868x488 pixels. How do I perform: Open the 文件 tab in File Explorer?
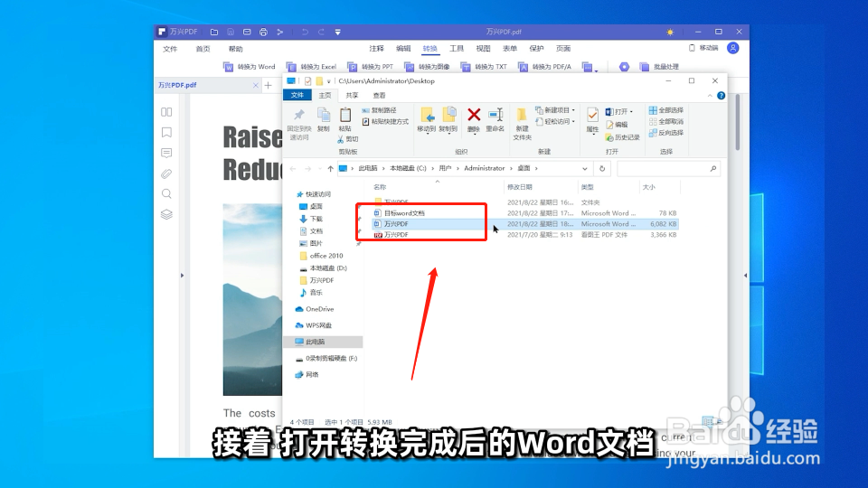[297, 95]
